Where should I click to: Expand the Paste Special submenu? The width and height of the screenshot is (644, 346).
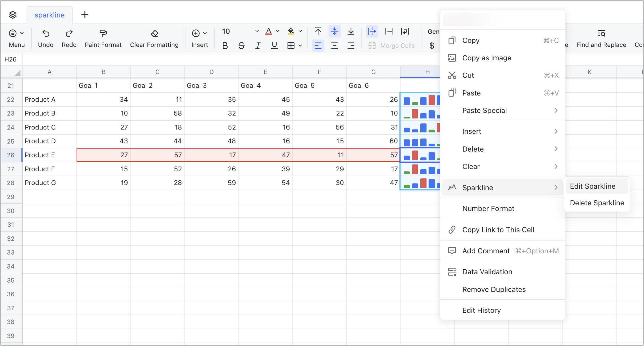[x=484, y=110]
